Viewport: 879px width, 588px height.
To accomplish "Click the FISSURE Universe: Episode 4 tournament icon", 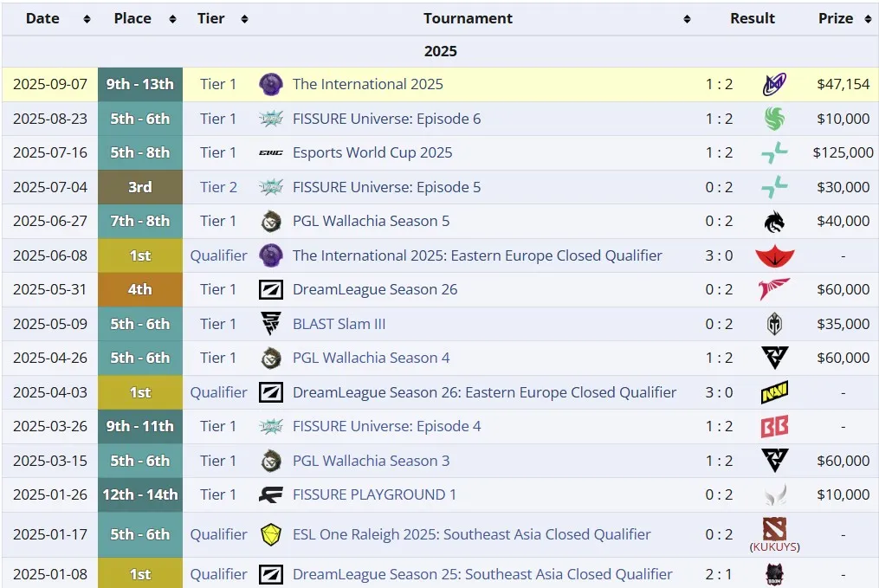I will pos(271,427).
